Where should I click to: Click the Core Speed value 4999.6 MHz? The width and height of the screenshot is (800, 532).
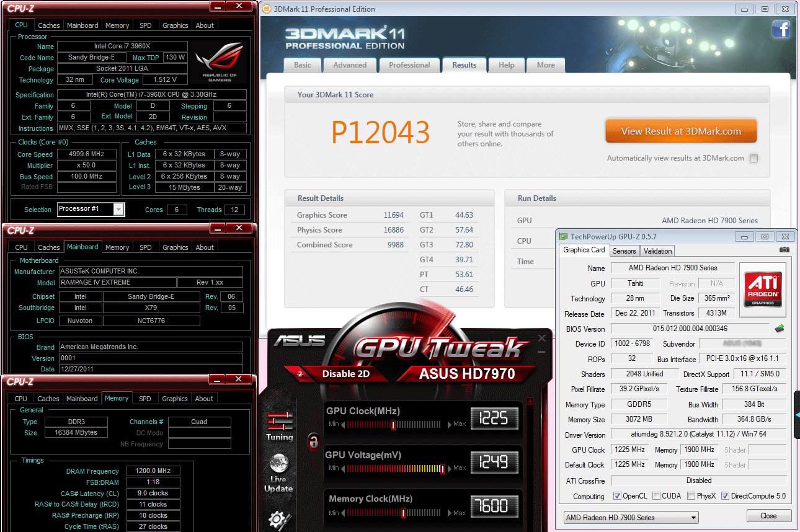point(87,154)
